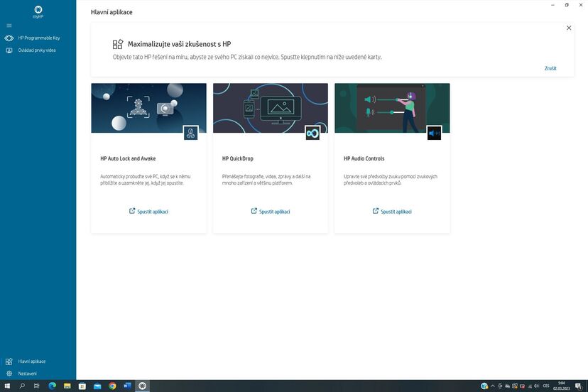
Task: Open the Windows Start menu
Action: [6, 386]
